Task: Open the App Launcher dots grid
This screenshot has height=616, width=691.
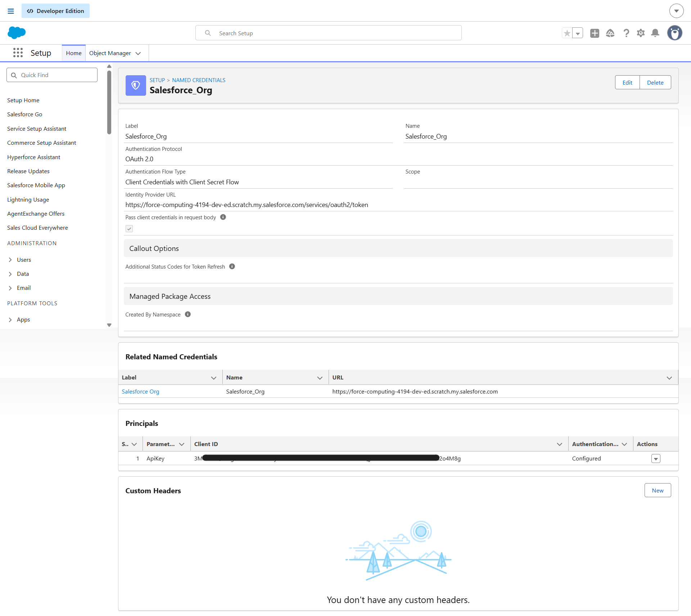Action: point(18,53)
